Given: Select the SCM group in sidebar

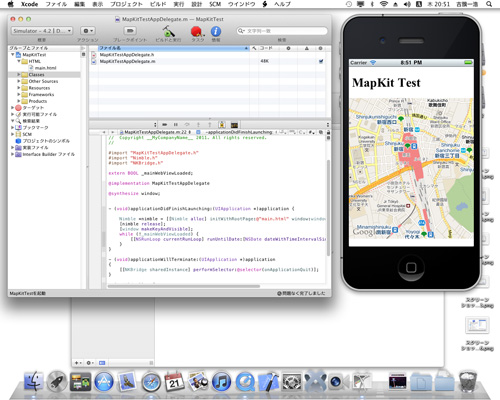Looking at the screenshot, I should coord(27,134).
